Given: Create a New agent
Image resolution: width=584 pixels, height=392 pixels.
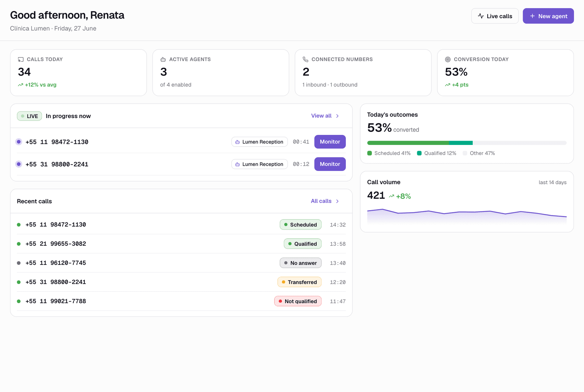Looking at the screenshot, I should click(x=548, y=16).
